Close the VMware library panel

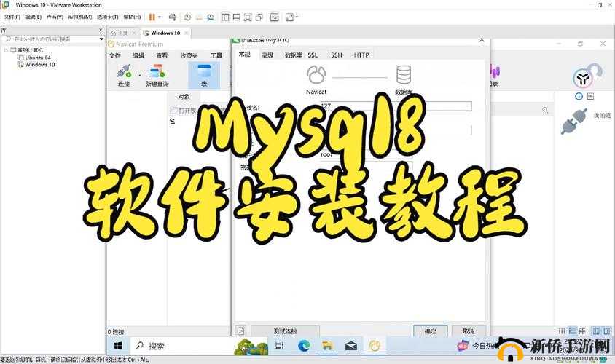click(x=101, y=30)
